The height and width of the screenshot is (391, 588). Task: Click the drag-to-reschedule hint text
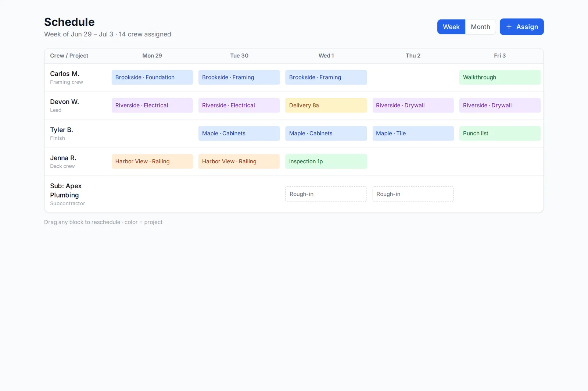[103, 222]
